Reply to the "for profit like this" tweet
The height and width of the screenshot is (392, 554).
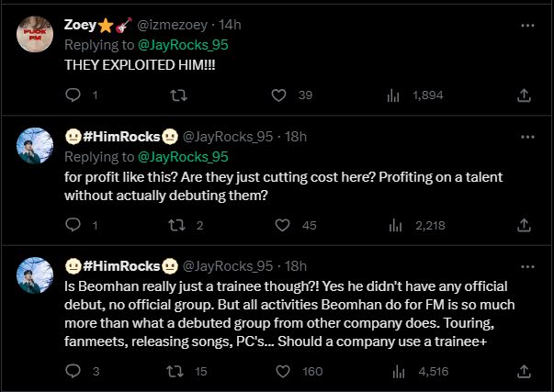(75, 225)
